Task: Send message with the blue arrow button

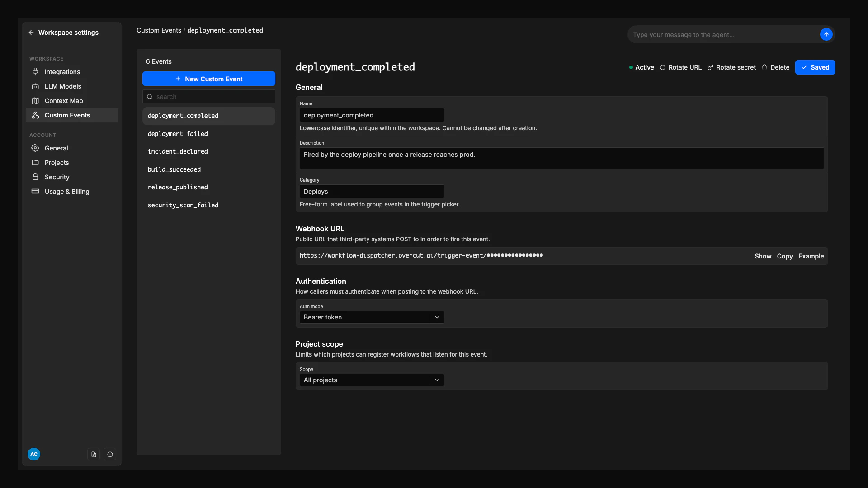Action: (826, 34)
